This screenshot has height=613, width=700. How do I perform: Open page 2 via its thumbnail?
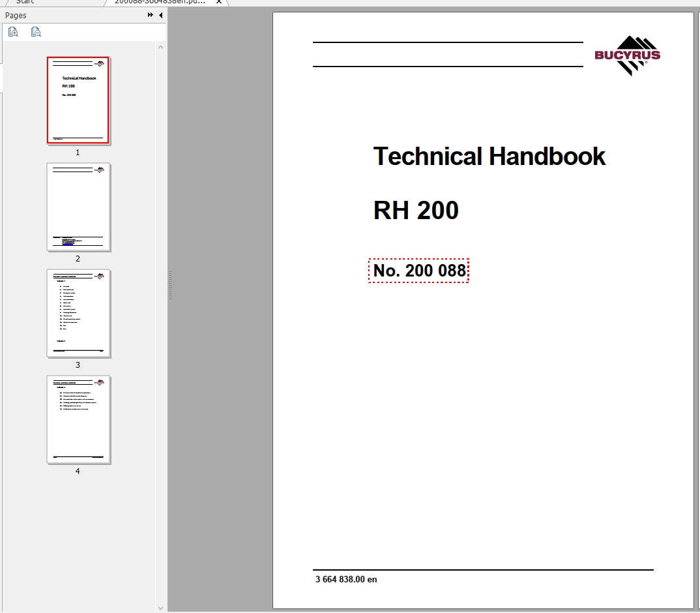78,207
